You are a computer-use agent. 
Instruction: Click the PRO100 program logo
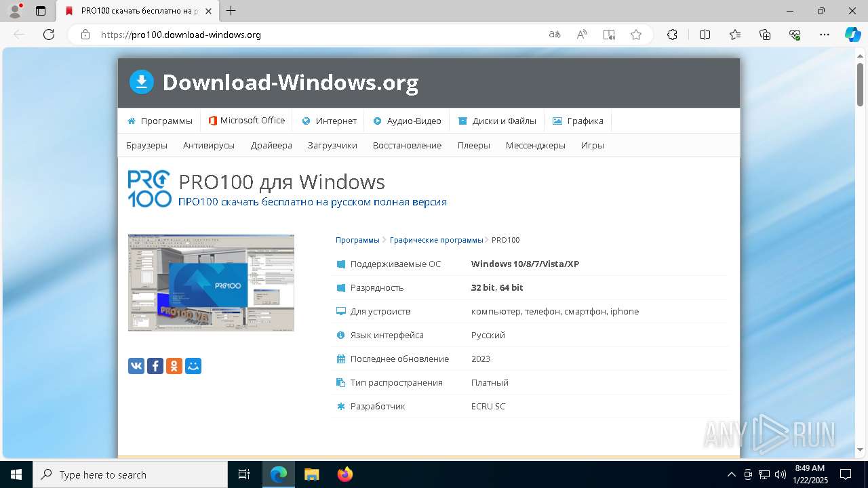click(x=150, y=188)
